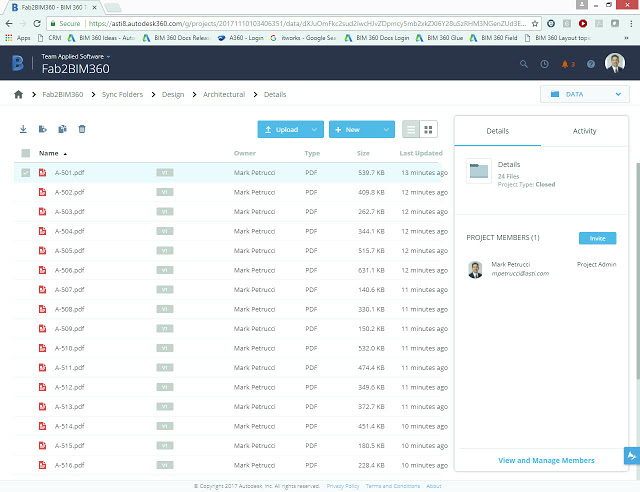Sort by Size column header
The height and width of the screenshot is (492, 640).
pos(363,153)
